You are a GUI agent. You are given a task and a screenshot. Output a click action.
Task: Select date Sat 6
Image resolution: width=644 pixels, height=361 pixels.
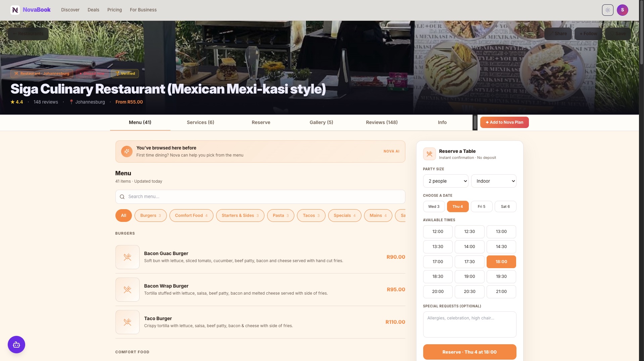505,206
